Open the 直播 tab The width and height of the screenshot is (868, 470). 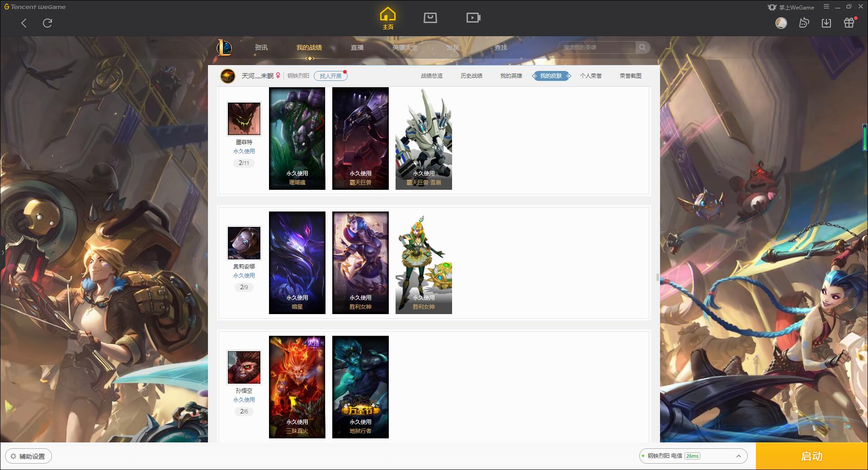point(357,47)
